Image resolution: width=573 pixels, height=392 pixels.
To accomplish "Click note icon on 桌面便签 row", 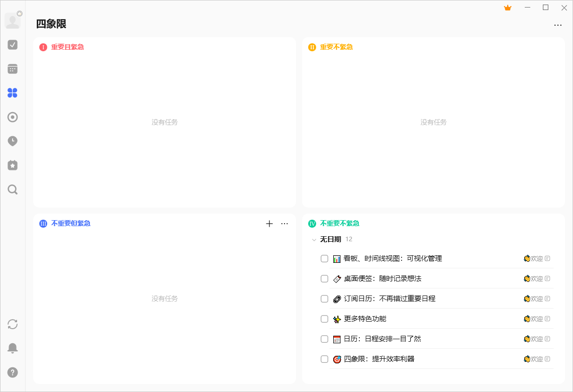I will click(547, 278).
